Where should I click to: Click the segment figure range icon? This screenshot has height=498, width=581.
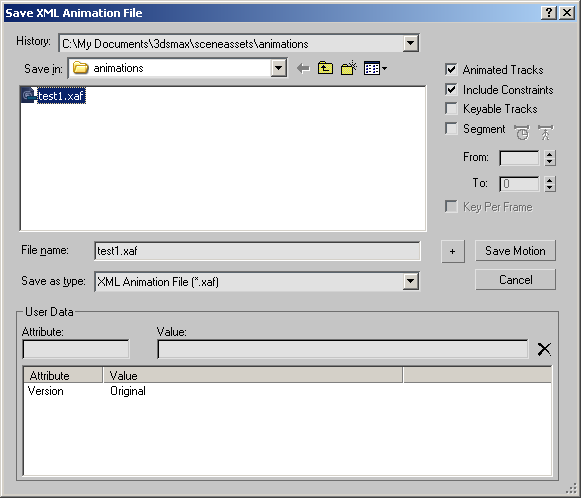[545, 132]
